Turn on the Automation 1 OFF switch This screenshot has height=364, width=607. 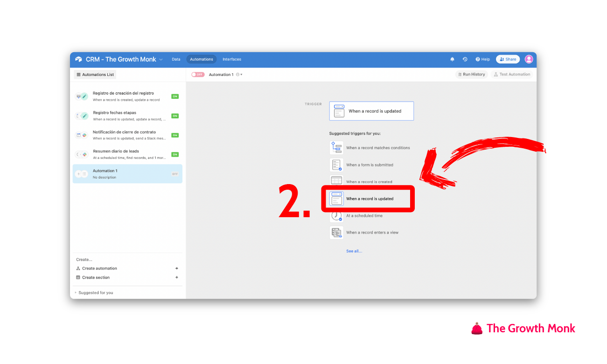coord(198,75)
